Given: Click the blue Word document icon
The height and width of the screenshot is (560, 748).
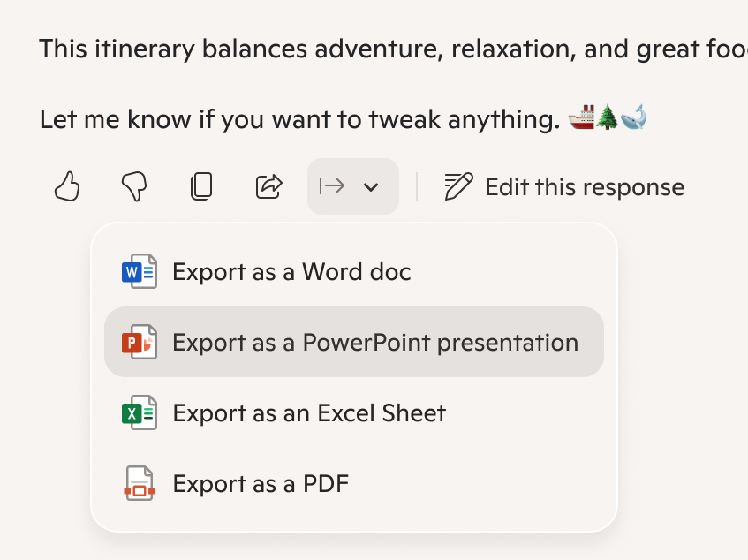Looking at the screenshot, I should [x=139, y=271].
